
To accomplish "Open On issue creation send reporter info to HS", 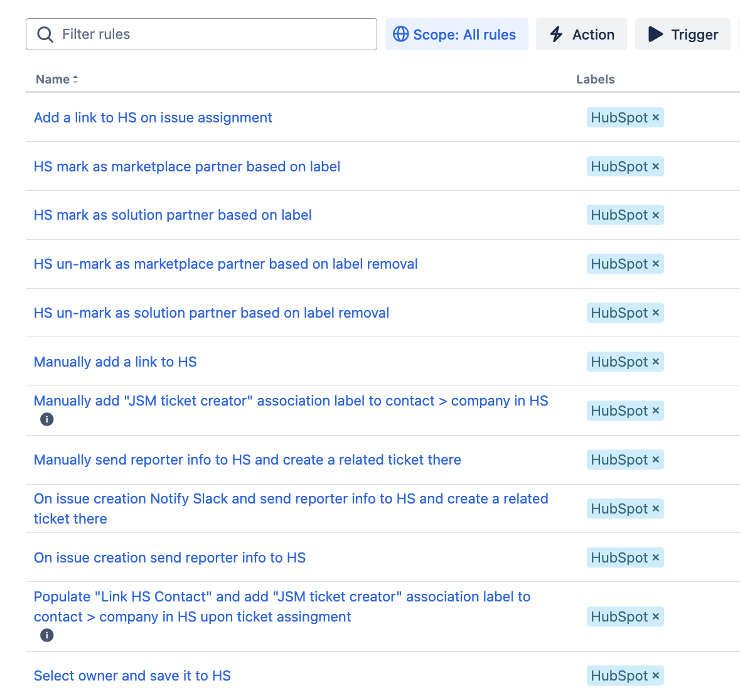I will (170, 557).
